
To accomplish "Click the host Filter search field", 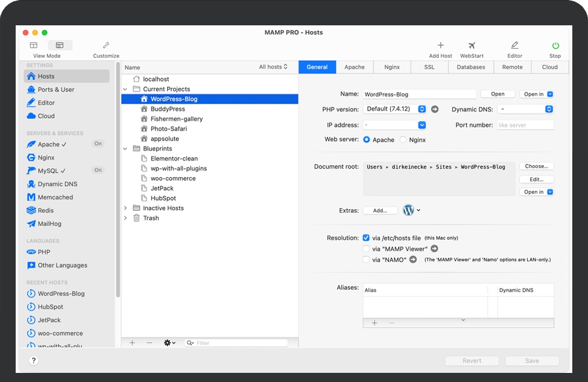I will 241,343.
